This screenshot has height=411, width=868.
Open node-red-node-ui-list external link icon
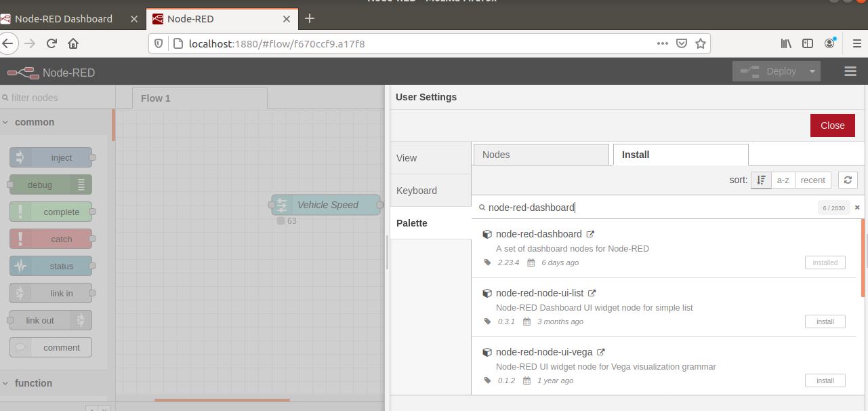pos(592,293)
